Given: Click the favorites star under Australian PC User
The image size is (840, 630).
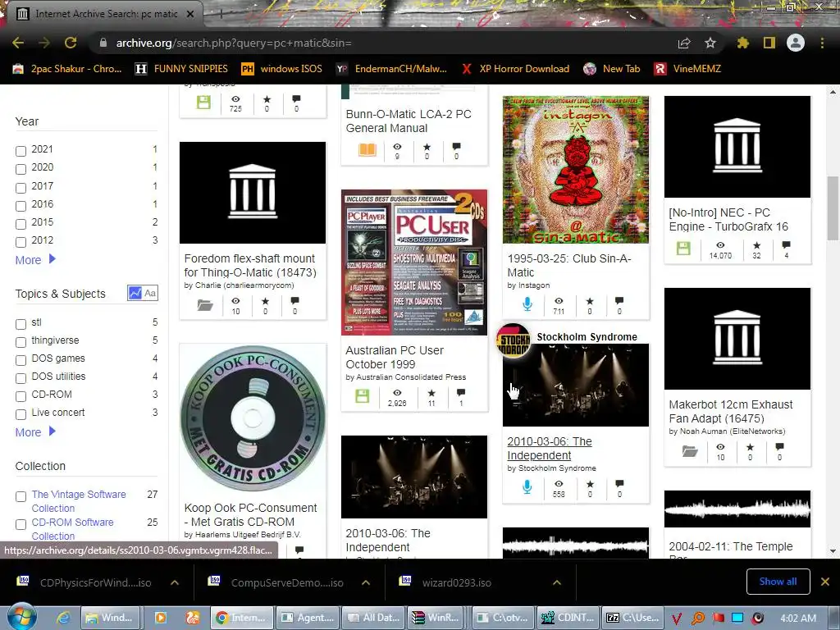Looking at the screenshot, I should [x=431, y=393].
